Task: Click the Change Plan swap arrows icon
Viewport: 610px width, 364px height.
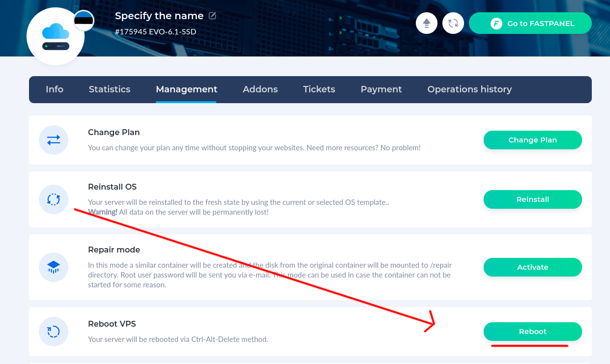Action: [54, 140]
